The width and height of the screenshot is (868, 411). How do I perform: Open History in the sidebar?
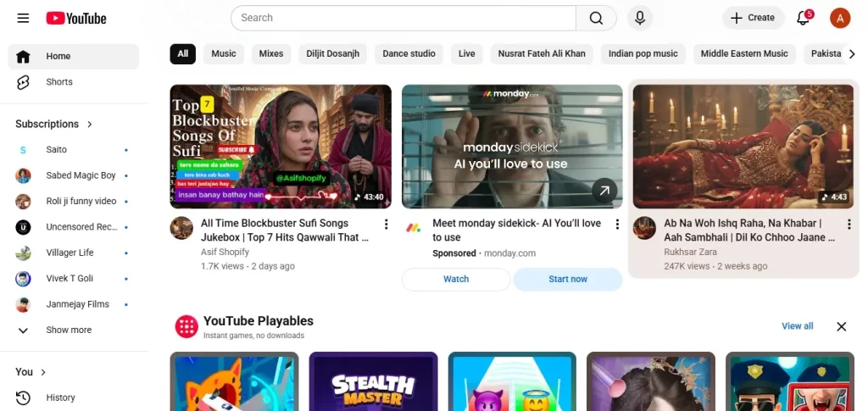[73, 397]
